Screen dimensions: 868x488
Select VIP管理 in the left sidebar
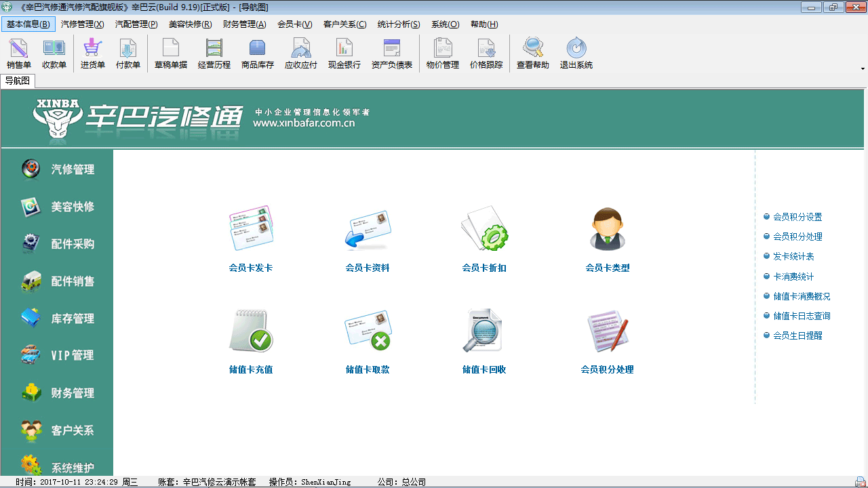click(57, 355)
